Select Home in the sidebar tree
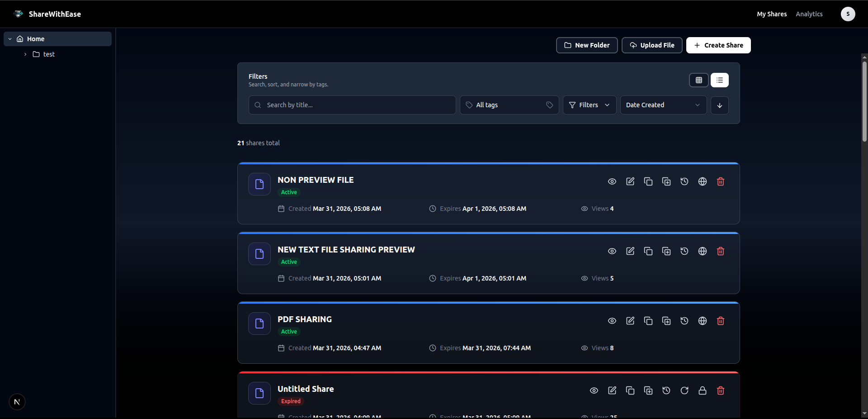868x419 pixels. coord(58,39)
